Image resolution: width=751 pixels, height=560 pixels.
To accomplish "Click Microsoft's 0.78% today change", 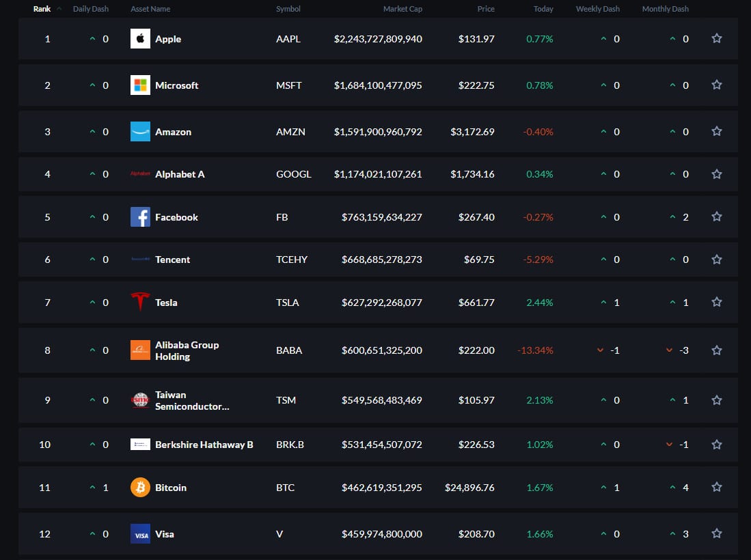I will coord(540,85).
